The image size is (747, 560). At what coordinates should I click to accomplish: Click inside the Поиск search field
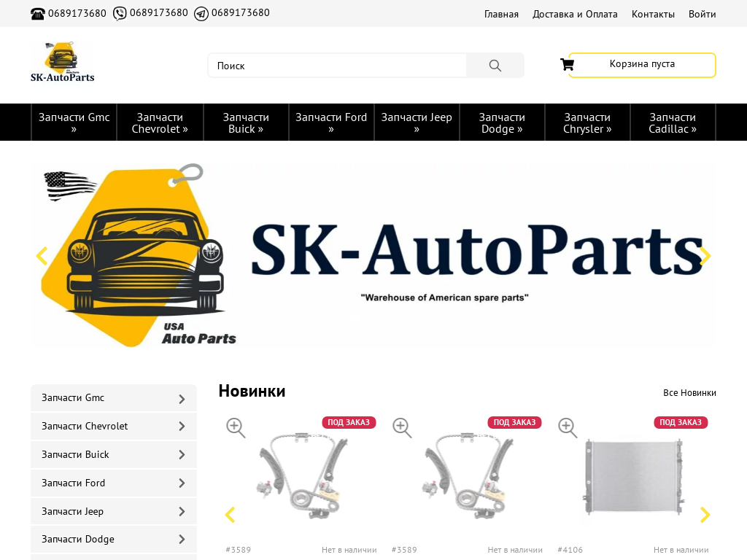(x=337, y=65)
